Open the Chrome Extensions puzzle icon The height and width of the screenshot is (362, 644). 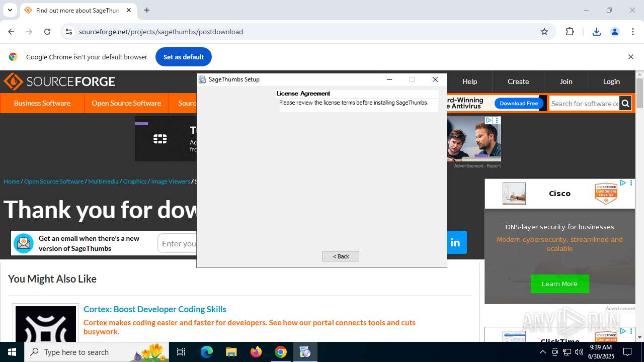[570, 32]
